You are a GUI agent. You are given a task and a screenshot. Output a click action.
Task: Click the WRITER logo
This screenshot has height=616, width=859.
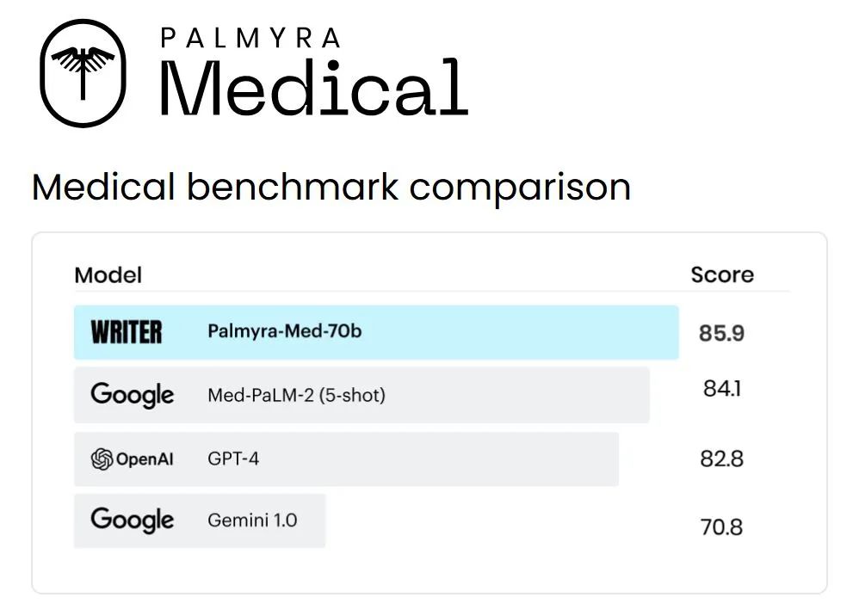click(127, 332)
